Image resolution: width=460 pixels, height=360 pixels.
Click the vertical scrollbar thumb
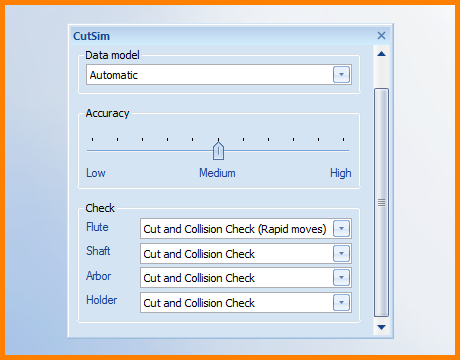click(381, 202)
